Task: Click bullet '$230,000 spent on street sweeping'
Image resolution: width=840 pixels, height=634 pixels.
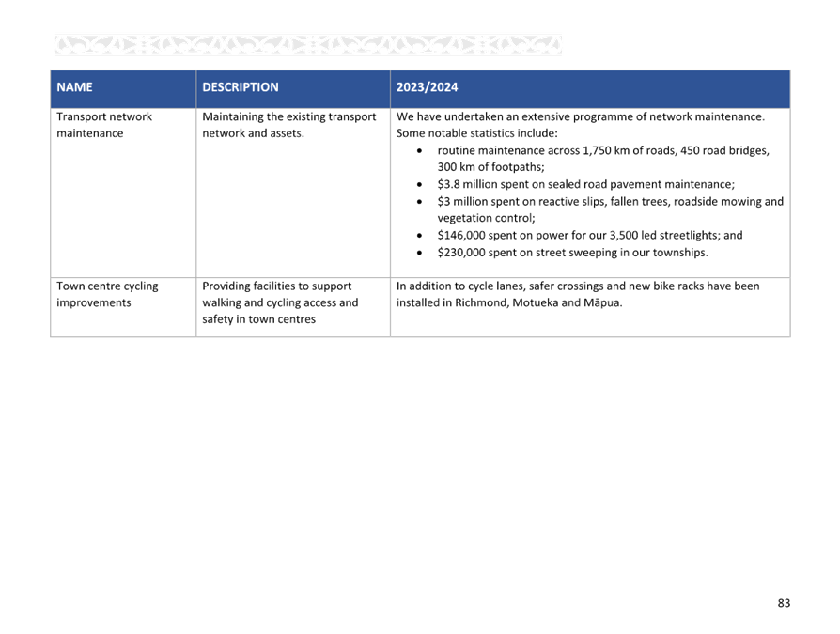Action: pyautogui.click(x=572, y=253)
